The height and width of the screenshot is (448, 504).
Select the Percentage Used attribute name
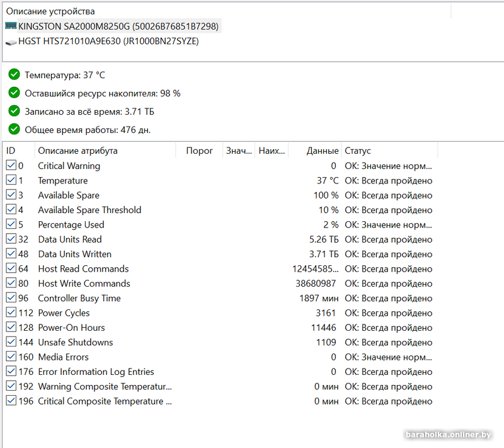pos(71,225)
